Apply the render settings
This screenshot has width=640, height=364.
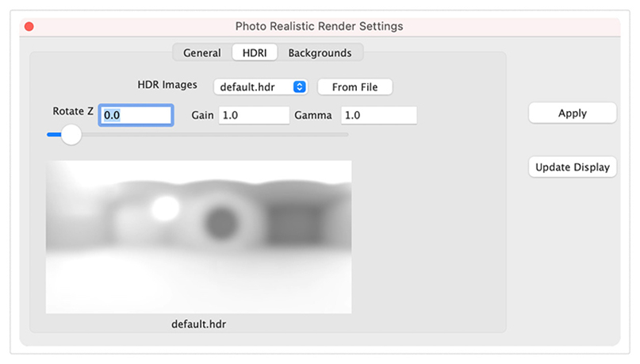[x=573, y=113]
